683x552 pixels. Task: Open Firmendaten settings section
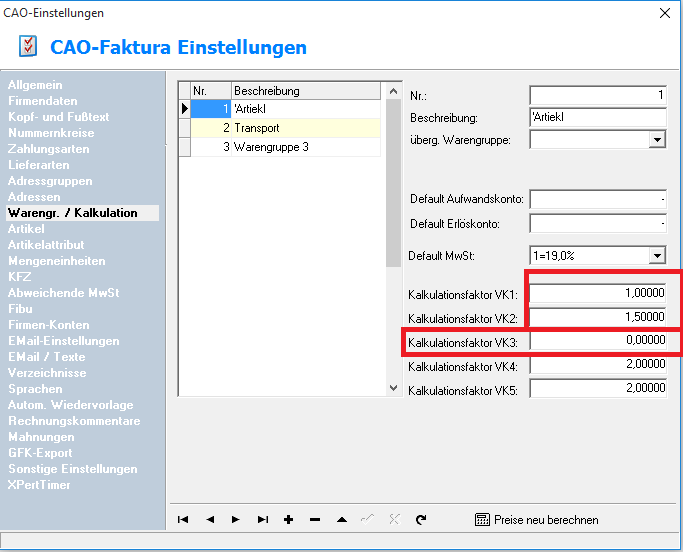pyautogui.click(x=43, y=101)
